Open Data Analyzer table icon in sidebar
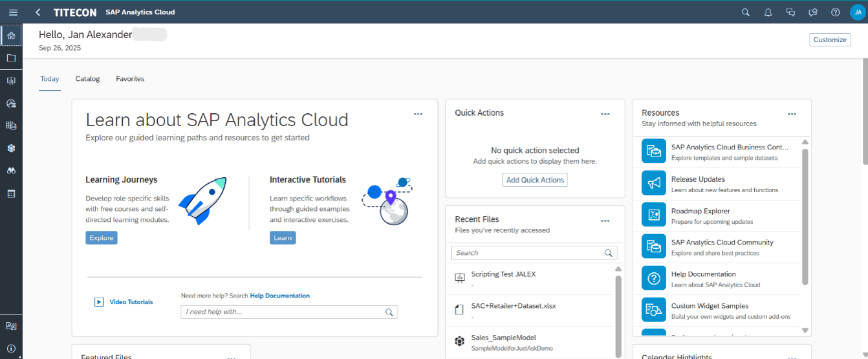 (11, 125)
